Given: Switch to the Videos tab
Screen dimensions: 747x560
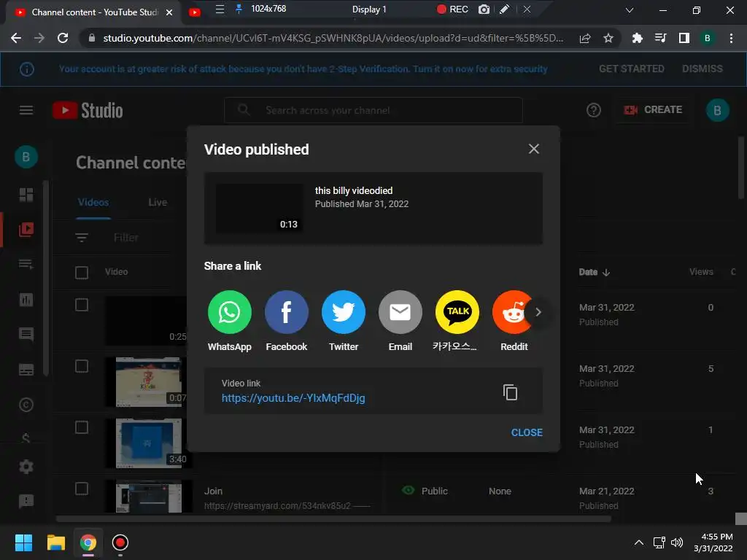Looking at the screenshot, I should pos(93,203).
